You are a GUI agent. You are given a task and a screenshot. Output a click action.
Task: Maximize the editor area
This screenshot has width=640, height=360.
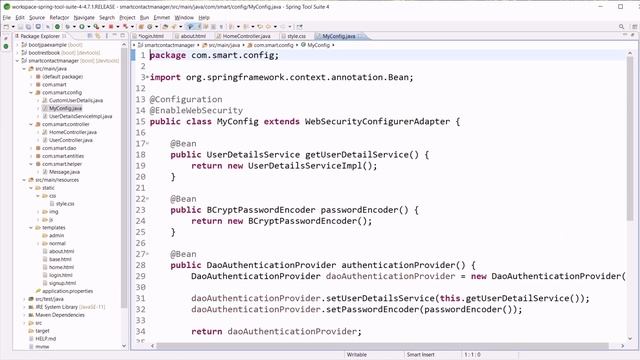pos(632,36)
